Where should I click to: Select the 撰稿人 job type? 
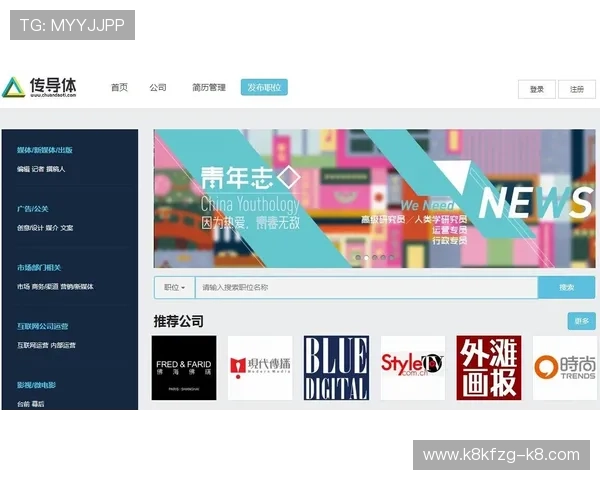coord(56,169)
